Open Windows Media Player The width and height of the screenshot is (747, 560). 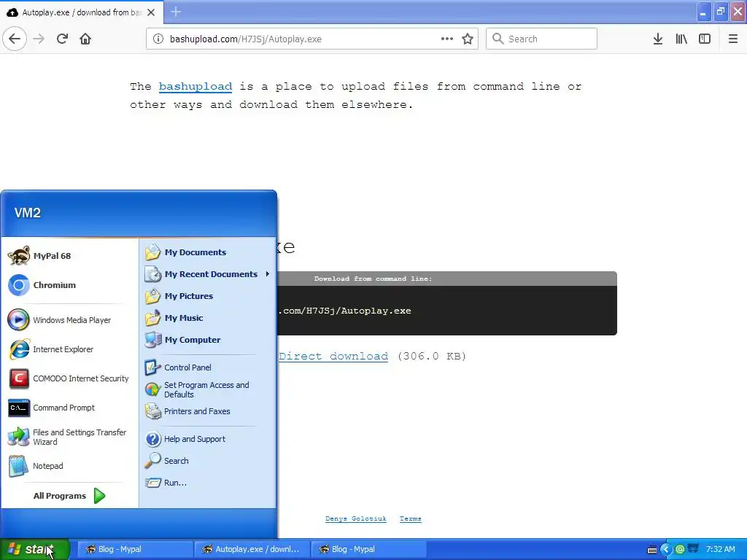point(69,320)
